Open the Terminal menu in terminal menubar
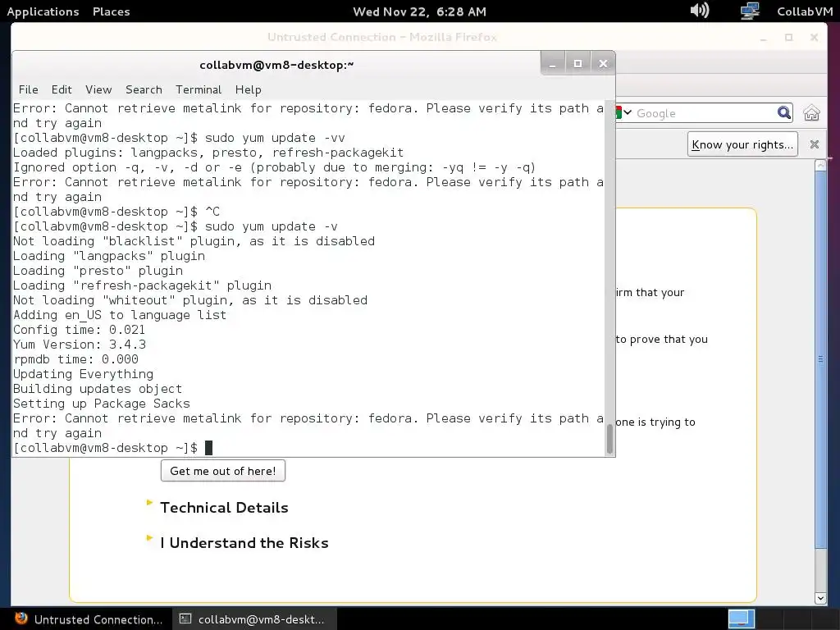The width and height of the screenshot is (840, 630). tap(199, 89)
